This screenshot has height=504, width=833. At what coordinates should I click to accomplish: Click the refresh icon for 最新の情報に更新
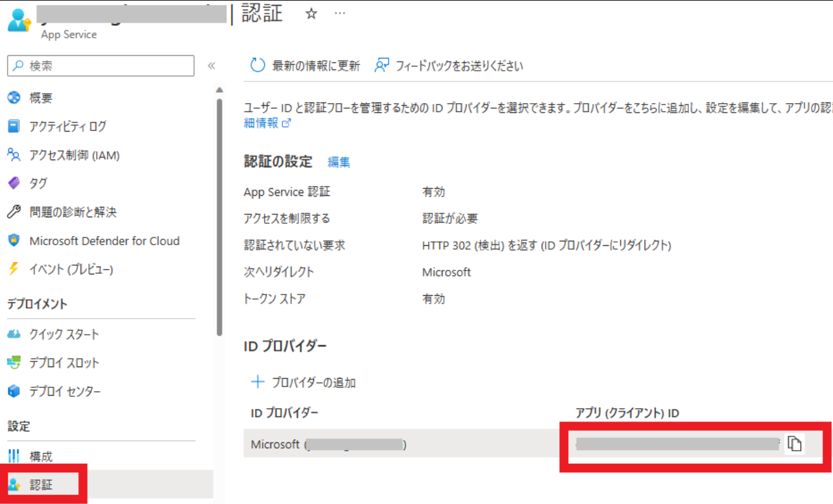(x=258, y=66)
